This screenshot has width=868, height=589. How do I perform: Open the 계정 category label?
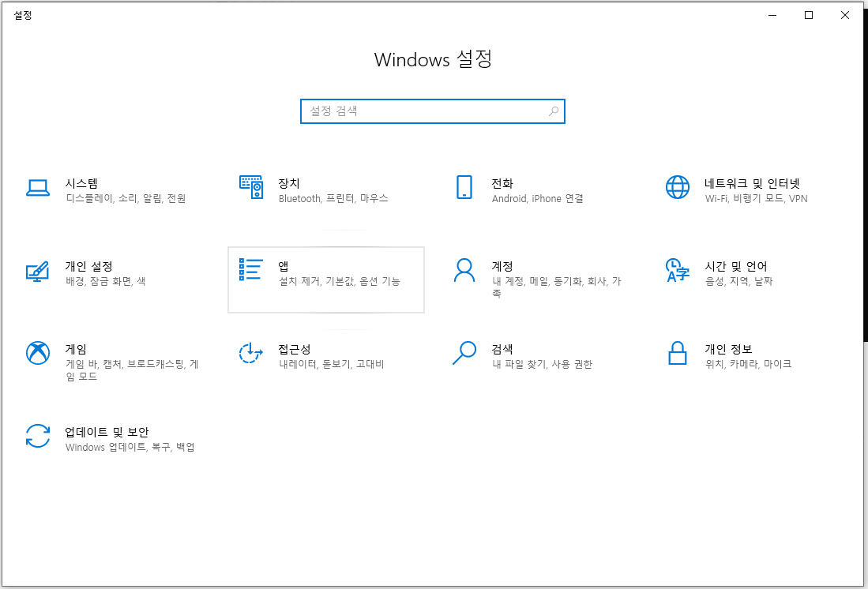pyautogui.click(x=502, y=266)
